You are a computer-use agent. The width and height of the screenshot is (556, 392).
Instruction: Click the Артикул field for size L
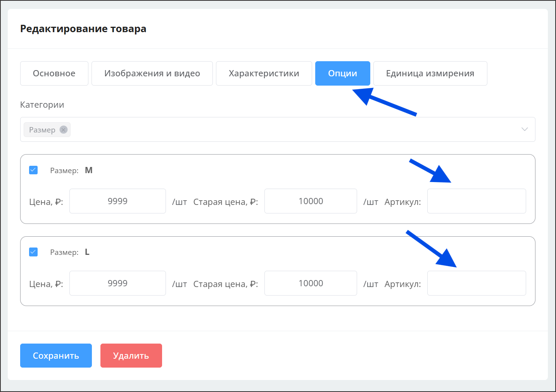coord(476,283)
